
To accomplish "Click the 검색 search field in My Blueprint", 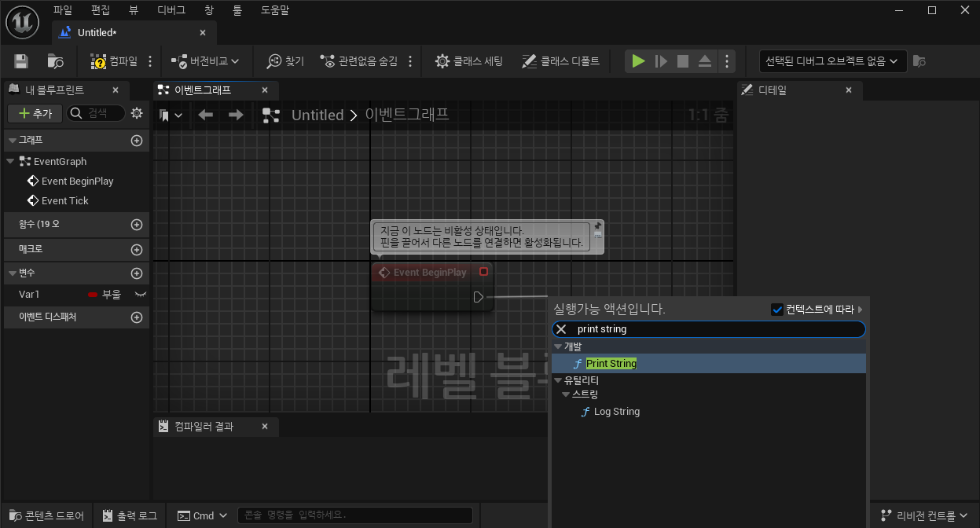I will (96, 113).
